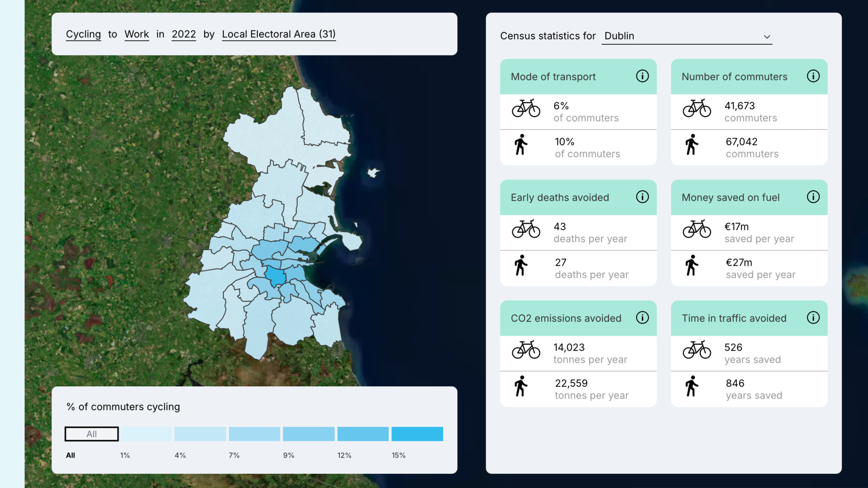Filter map by 4% legend swatch
This screenshot has width=868, height=488.
pyautogui.click(x=200, y=434)
